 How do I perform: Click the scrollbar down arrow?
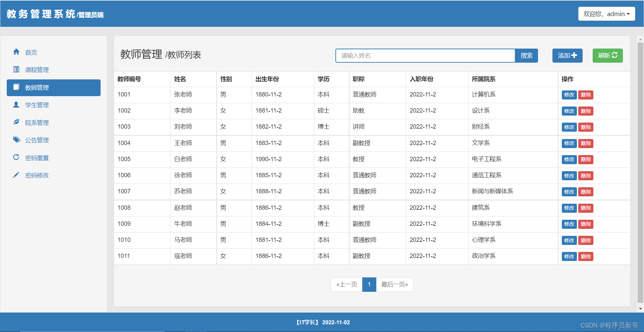coord(640,309)
